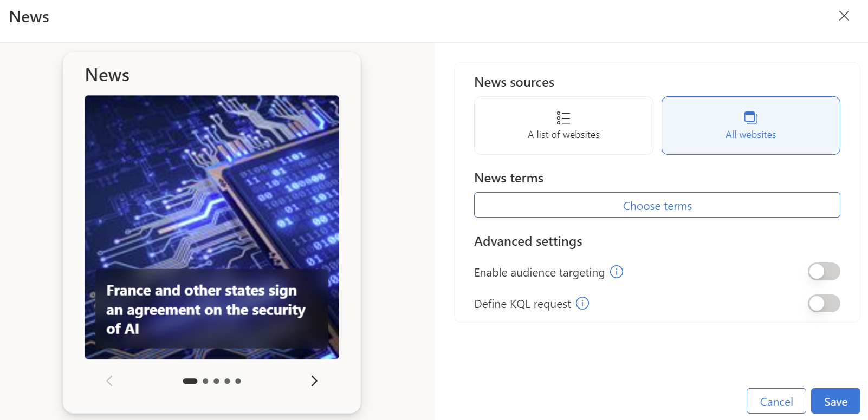Viewport: 868px width, 420px height.
Task: Click the News dialog header title
Action: coord(29,17)
